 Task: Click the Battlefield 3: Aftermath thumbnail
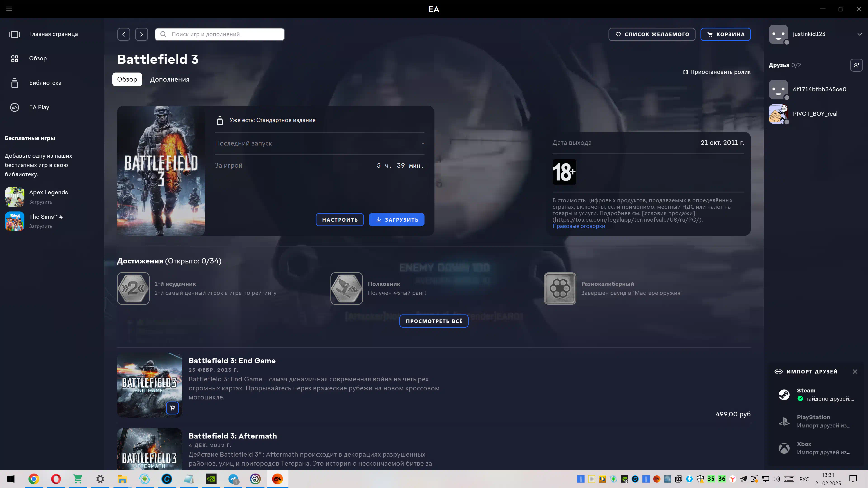click(x=149, y=449)
